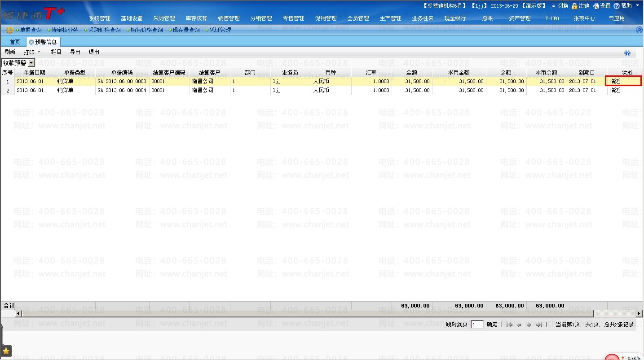Select the 预警信息 tab
644x360 pixels.
point(46,42)
